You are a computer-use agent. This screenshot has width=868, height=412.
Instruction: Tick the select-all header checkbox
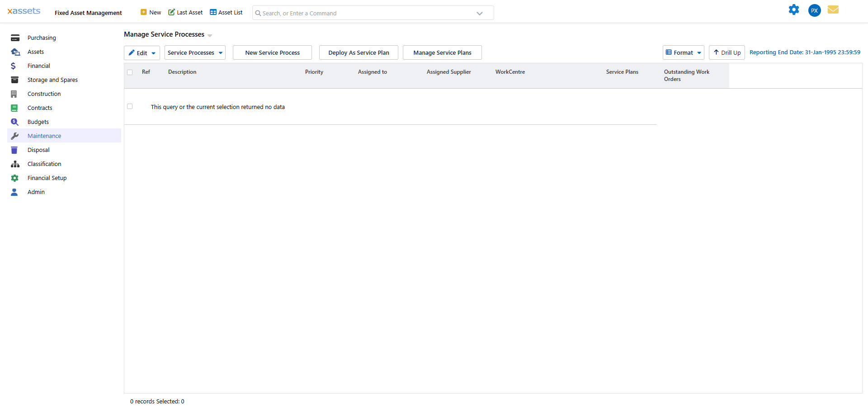[x=130, y=72]
